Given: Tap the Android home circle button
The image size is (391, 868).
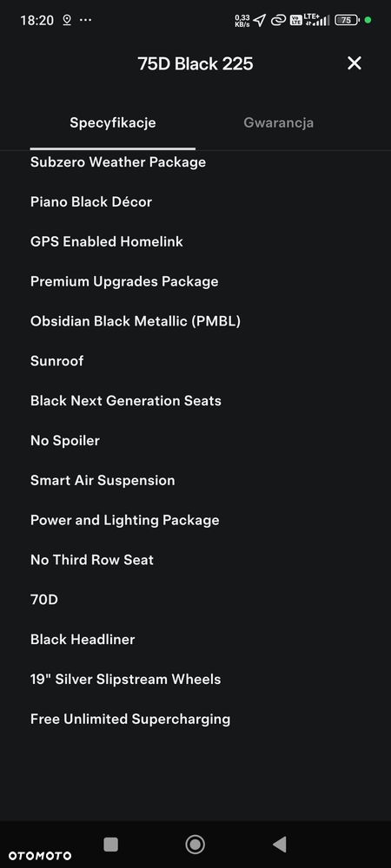Looking at the screenshot, I should click(195, 845).
